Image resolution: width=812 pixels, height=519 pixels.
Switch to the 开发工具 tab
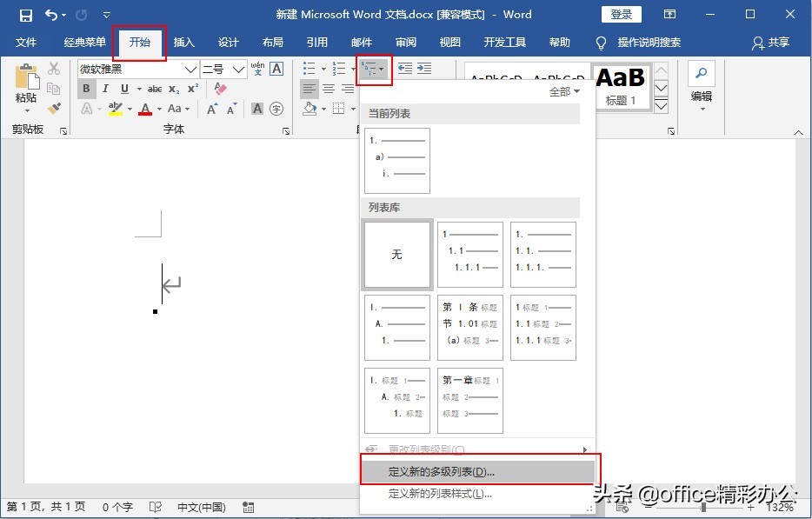[504, 43]
